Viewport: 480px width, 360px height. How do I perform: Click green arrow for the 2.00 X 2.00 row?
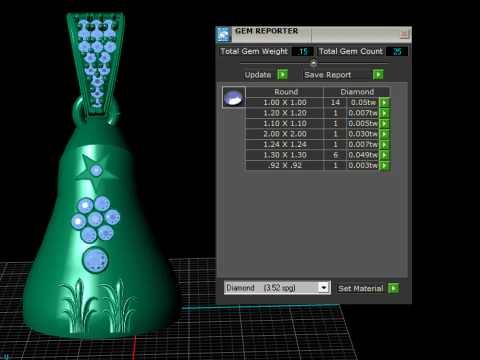(384, 134)
